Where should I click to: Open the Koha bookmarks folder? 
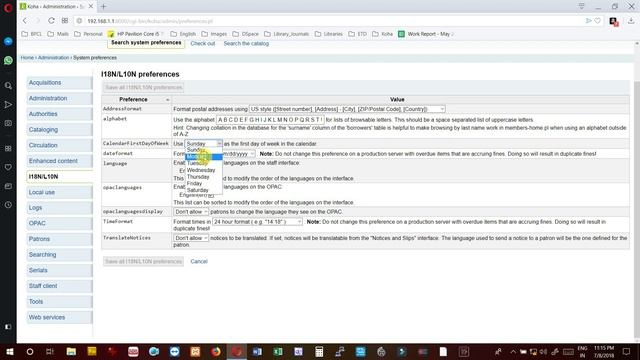(382, 34)
